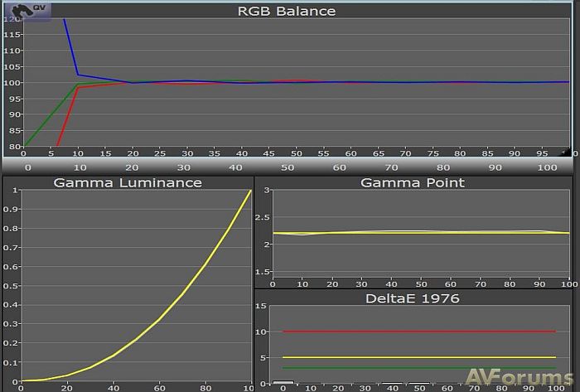
Task: Select the red threshold line in DeltaE chart
Action: (x=414, y=332)
